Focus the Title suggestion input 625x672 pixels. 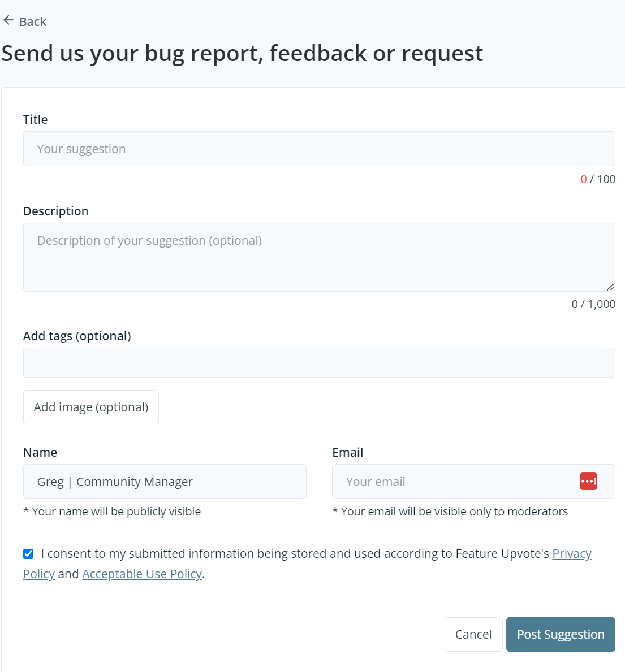[x=319, y=149]
